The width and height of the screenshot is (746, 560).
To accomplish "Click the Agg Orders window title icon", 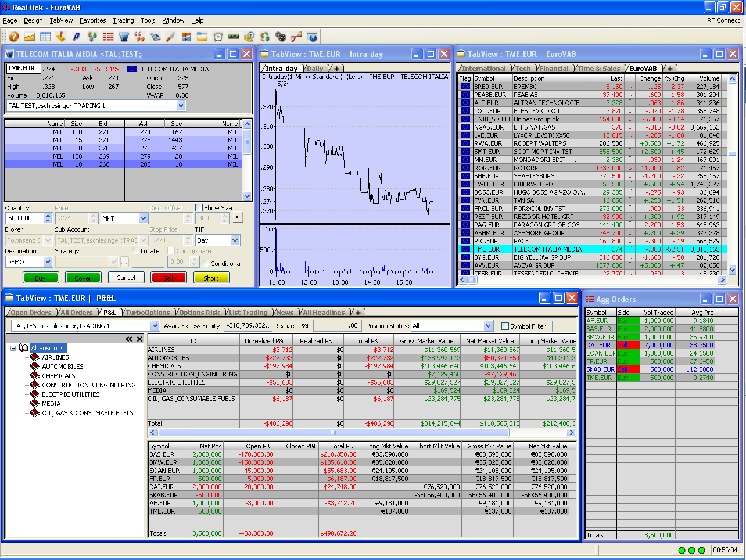I will (x=590, y=299).
